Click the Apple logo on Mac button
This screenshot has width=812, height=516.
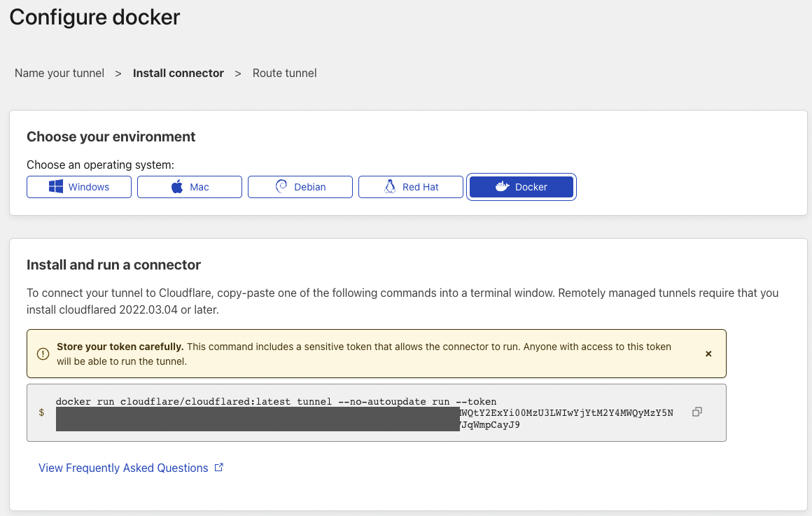[x=177, y=187]
